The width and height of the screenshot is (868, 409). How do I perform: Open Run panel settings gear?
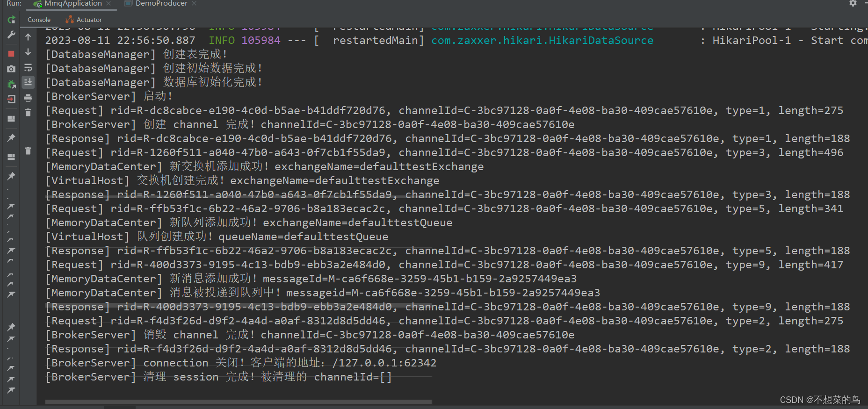853,3
